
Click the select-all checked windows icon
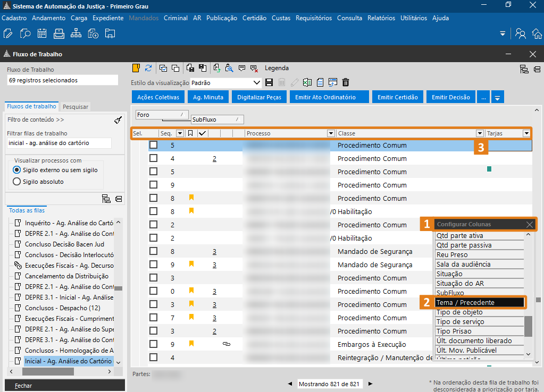coord(163,69)
